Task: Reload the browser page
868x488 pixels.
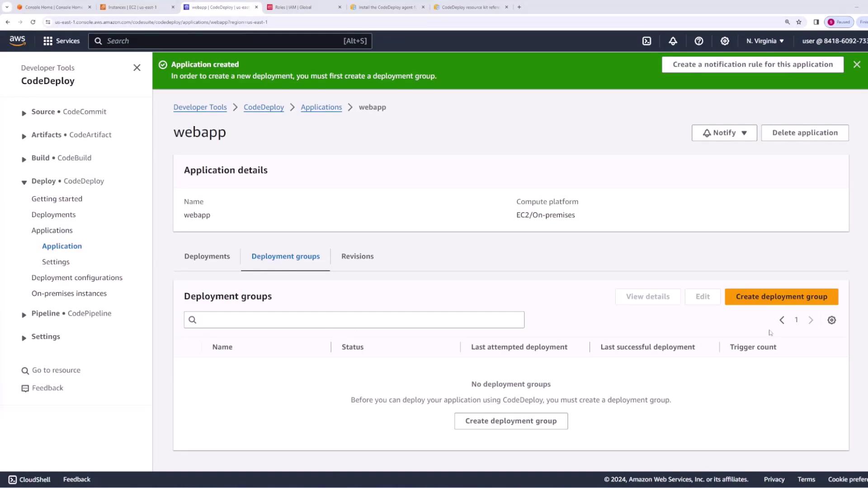Action: coord(33,22)
